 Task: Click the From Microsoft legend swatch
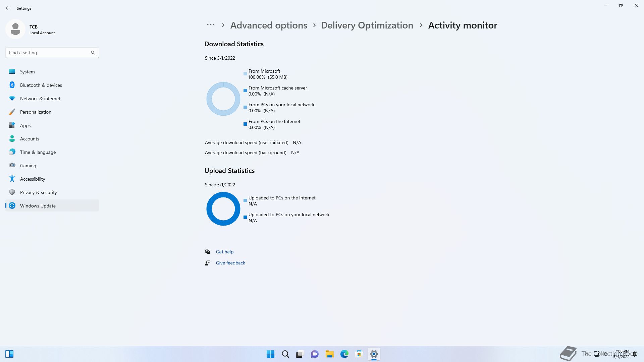click(x=245, y=74)
